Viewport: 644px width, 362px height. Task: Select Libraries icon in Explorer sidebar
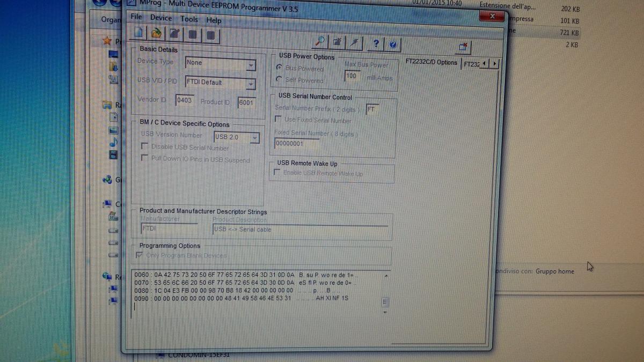coord(107,106)
